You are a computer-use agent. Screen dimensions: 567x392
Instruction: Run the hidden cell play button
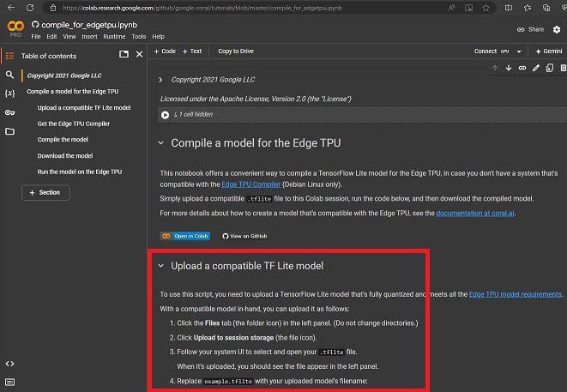165,115
